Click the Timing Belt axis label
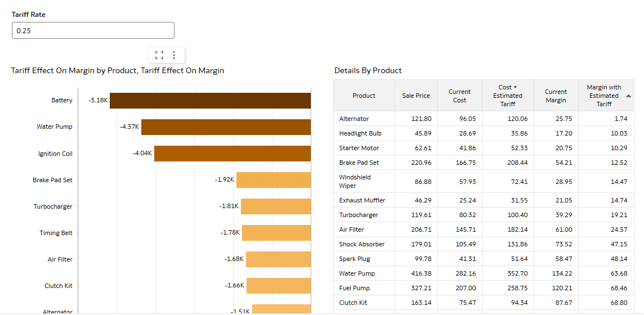 pyautogui.click(x=56, y=233)
